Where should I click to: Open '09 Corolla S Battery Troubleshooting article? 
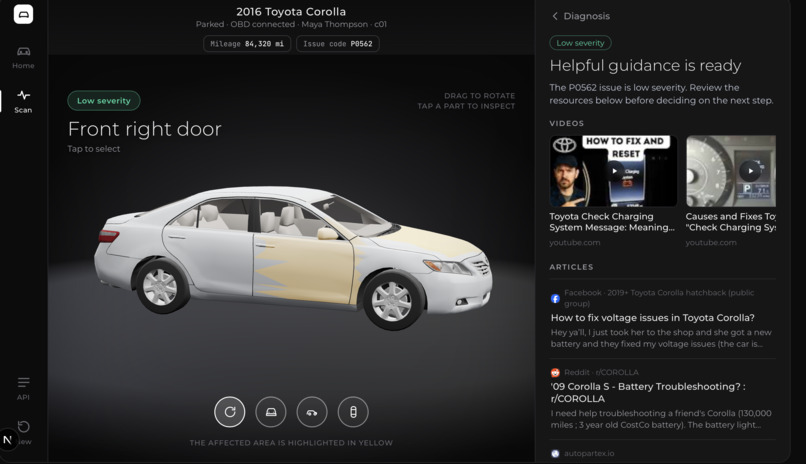[x=648, y=392]
